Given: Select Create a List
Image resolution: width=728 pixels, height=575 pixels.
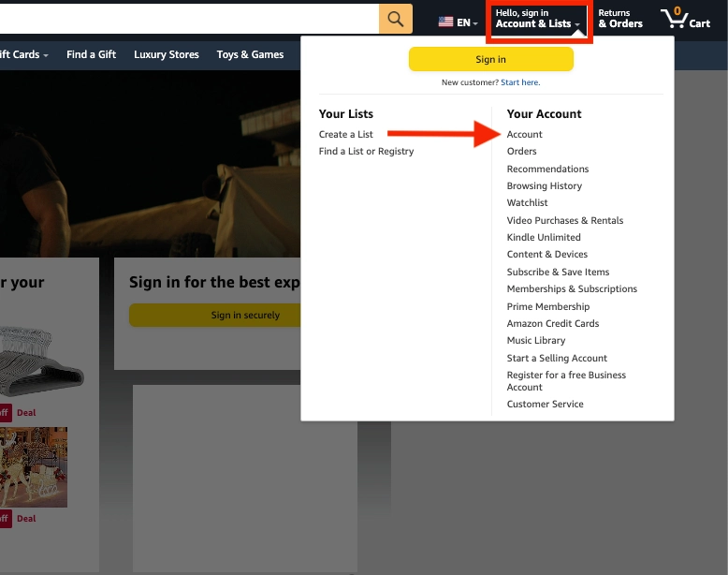Looking at the screenshot, I should pyautogui.click(x=346, y=134).
